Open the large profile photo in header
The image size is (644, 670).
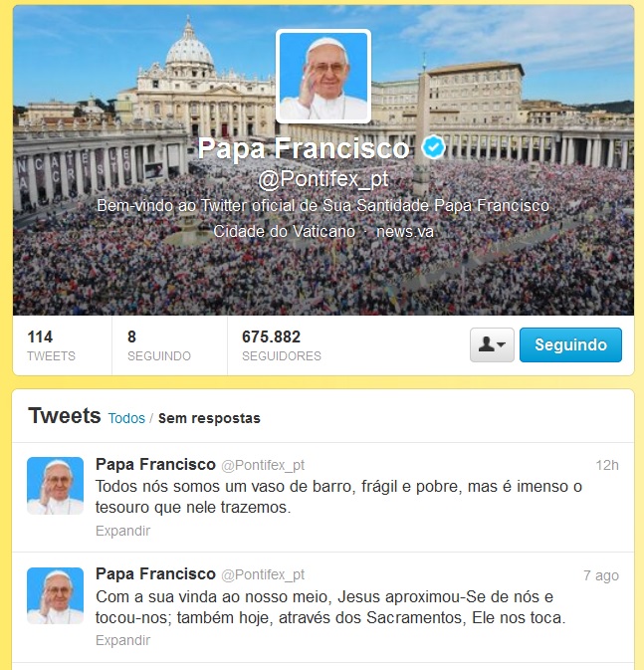click(x=323, y=76)
